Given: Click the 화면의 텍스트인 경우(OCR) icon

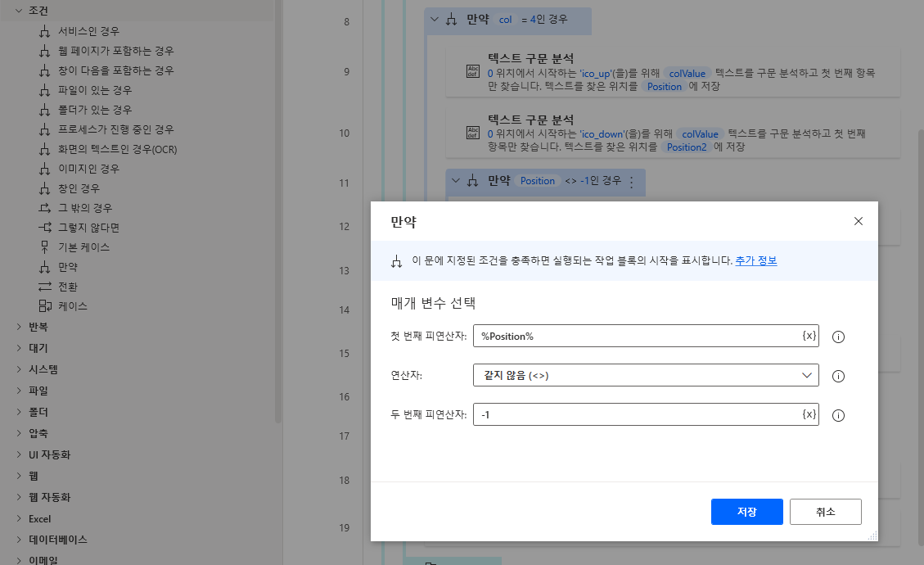Looking at the screenshot, I should pyautogui.click(x=45, y=149).
